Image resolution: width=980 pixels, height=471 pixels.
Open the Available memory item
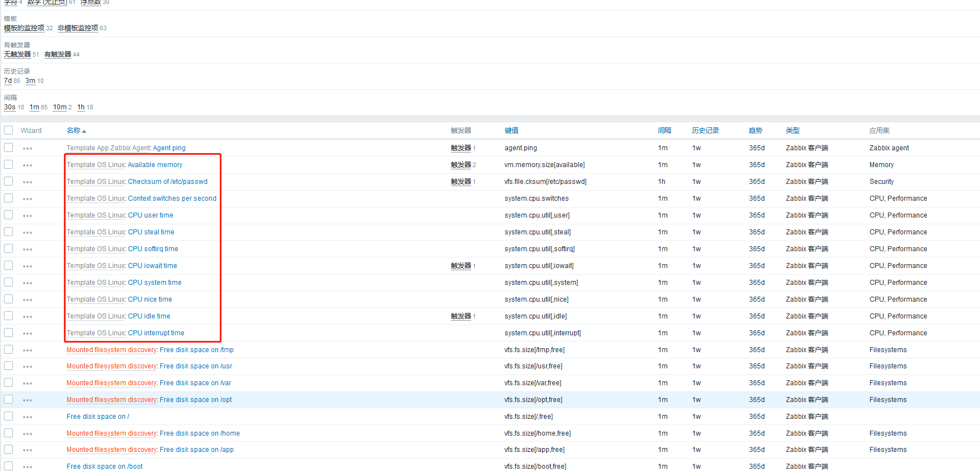(x=155, y=165)
